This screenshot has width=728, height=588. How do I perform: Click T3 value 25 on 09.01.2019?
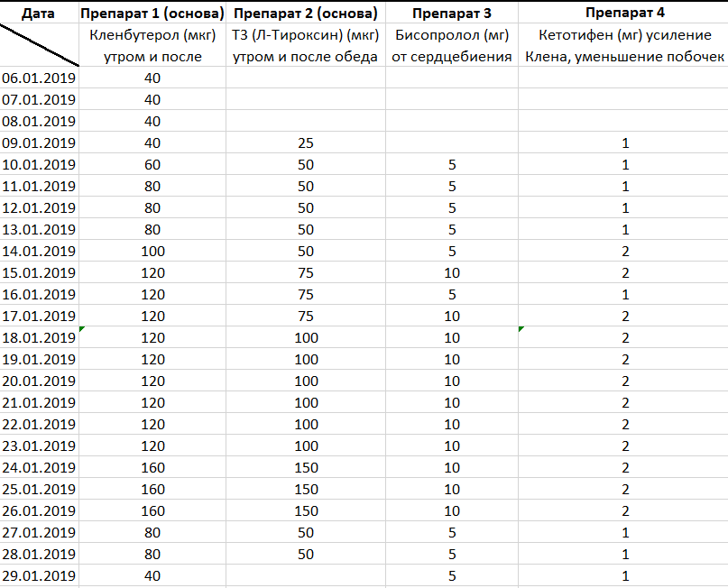coord(305,143)
